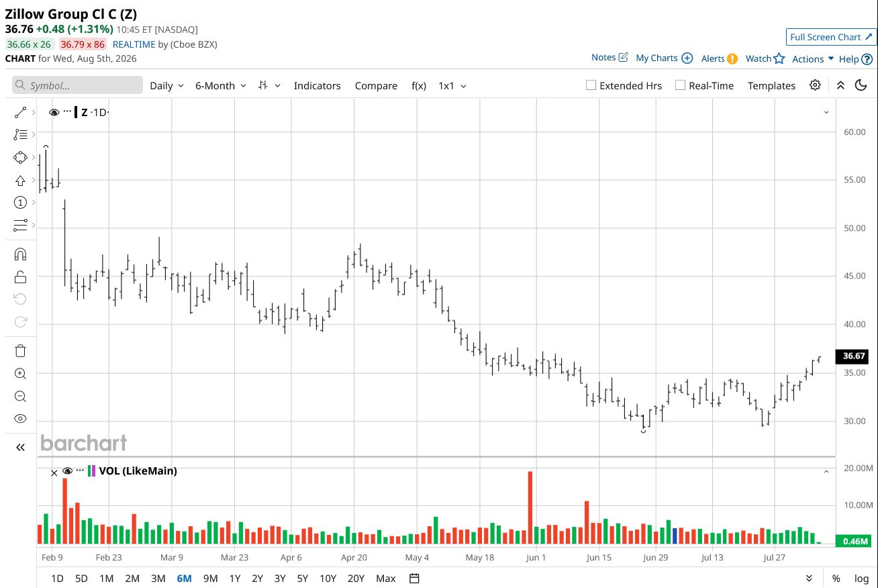
Task: Select the 3M range
Action: pos(158,578)
